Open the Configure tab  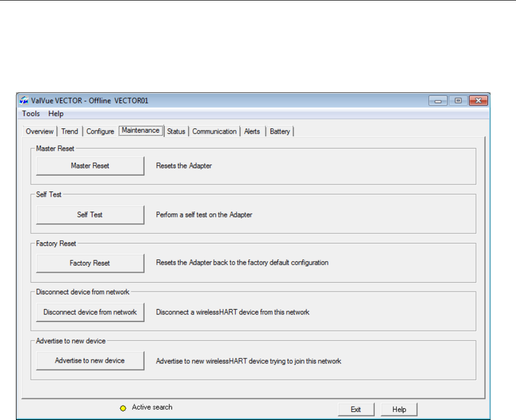(100, 132)
